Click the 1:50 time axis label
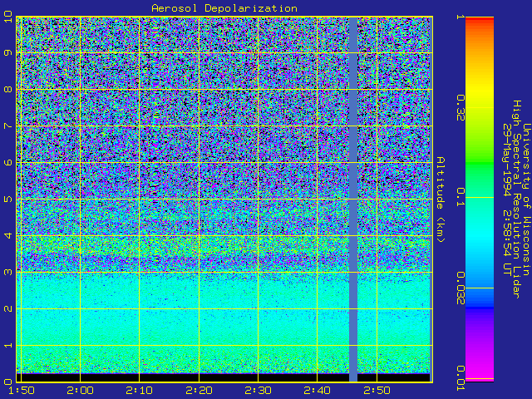The width and height of the screenshot is (532, 399). (22, 391)
